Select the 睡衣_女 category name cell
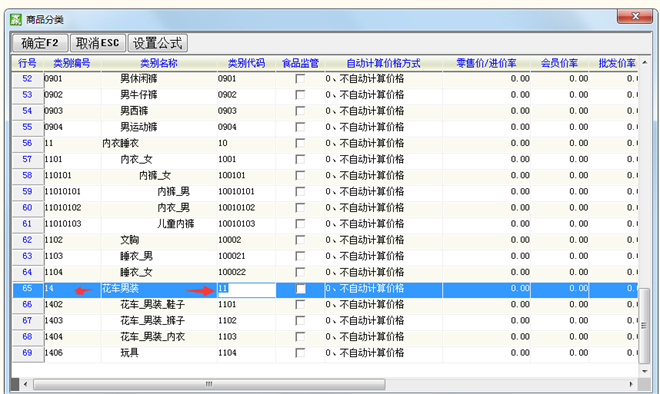Image resolution: width=660 pixels, height=394 pixels. [159, 272]
